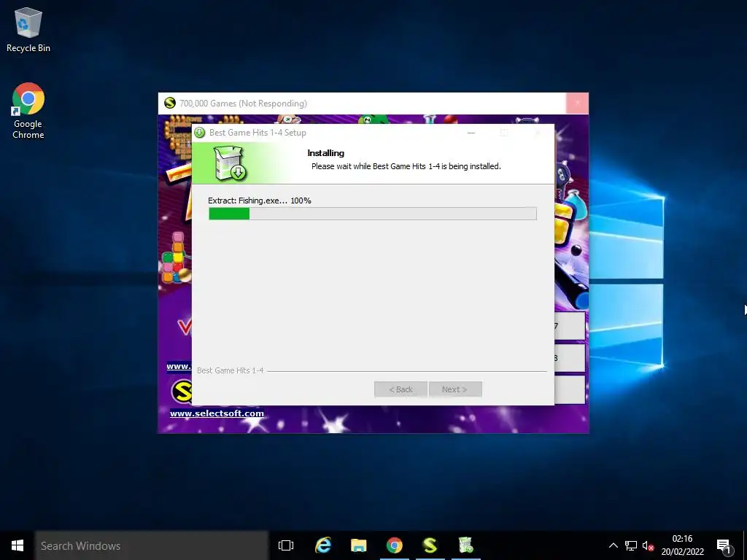Click the Windows Start button
Image resolution: width=747 pixels, height=560 pixels.
(x=18, y=545)
